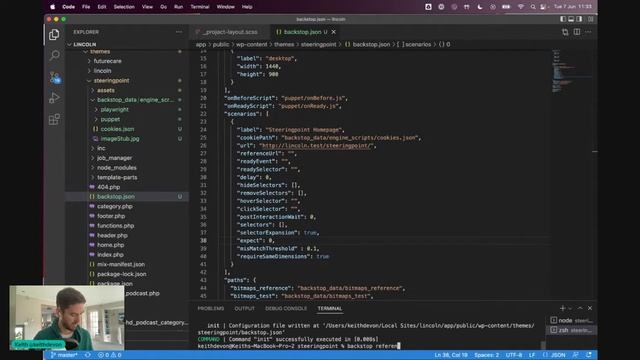Click the Do Not Disturb moon icon
Screen dimensions: 640x360
pos(480,7)
